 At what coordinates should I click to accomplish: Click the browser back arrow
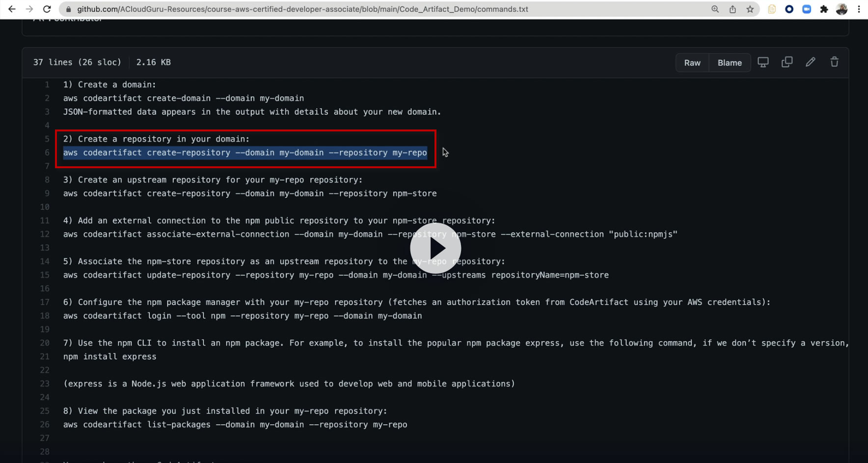(12, 9)
